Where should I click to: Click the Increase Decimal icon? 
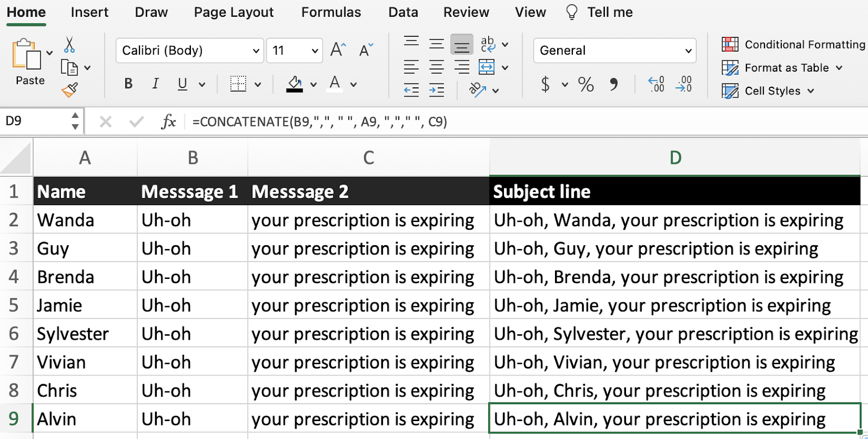656,84
